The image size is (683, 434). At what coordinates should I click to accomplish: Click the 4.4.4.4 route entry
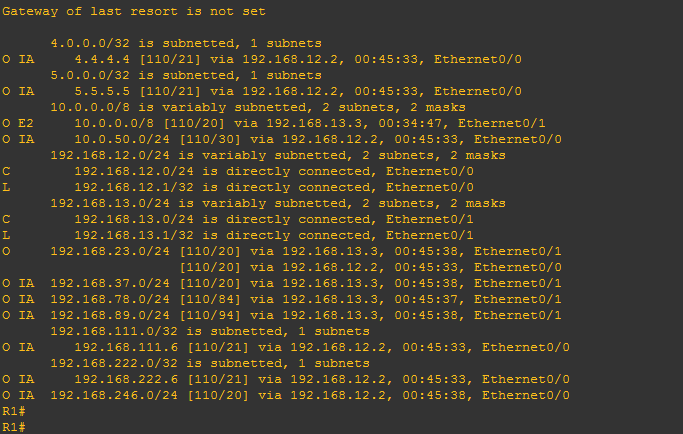coord(262,59)
